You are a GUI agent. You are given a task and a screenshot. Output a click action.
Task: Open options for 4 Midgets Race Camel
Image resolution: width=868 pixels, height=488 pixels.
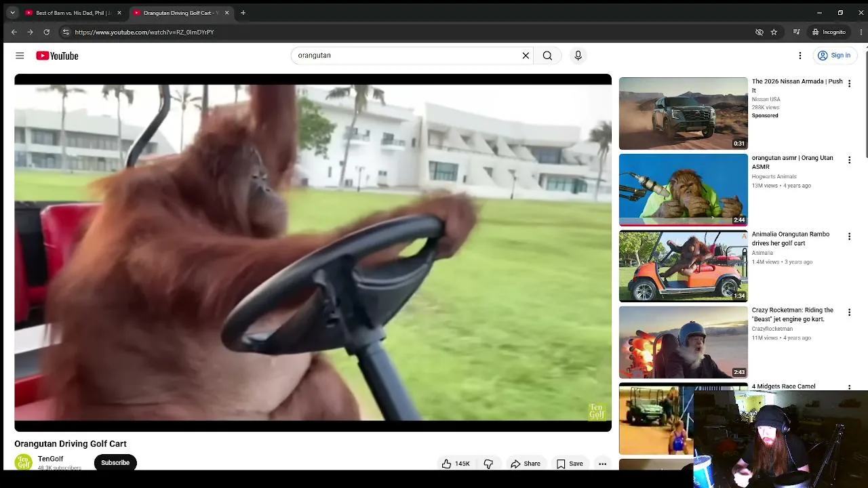[x=849, y=388]
